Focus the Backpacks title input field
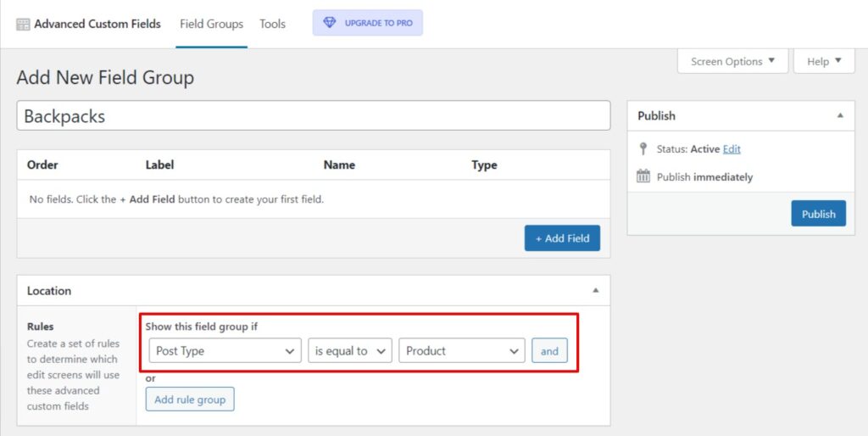Image resolution: width=868 pixels, height=436 pixels. [x=313, y=116]
